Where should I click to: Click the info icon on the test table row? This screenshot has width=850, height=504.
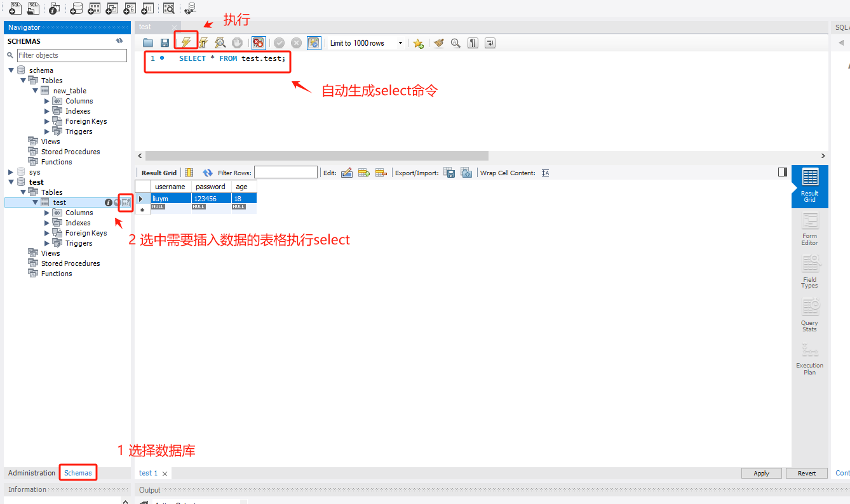pyautogui.click(x=109, y=202)
